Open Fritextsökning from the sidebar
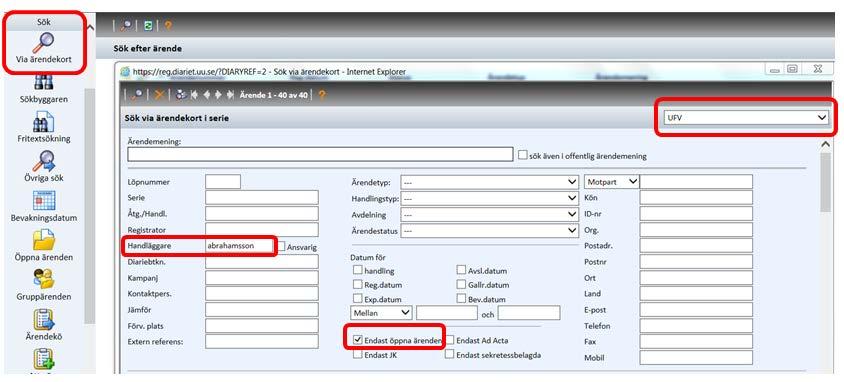Screen dimensions: 844x382 pyautogui.click(x=43, y=128)
